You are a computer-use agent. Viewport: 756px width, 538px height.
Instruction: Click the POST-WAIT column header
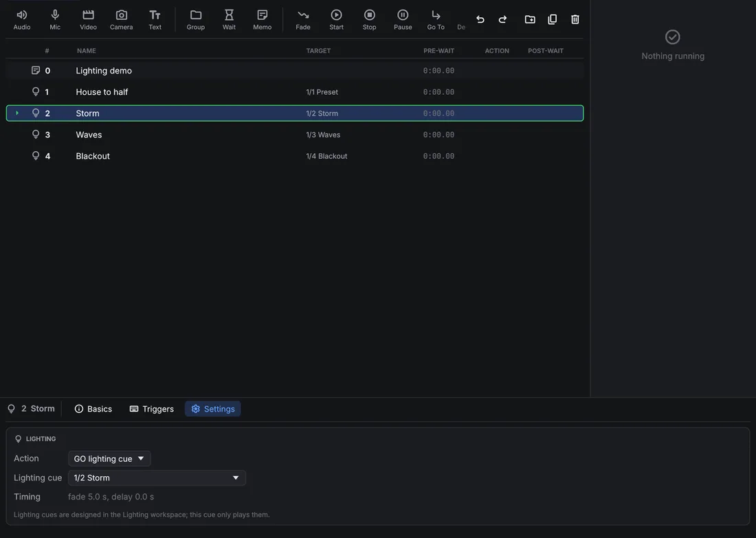(x=545, y=51)
